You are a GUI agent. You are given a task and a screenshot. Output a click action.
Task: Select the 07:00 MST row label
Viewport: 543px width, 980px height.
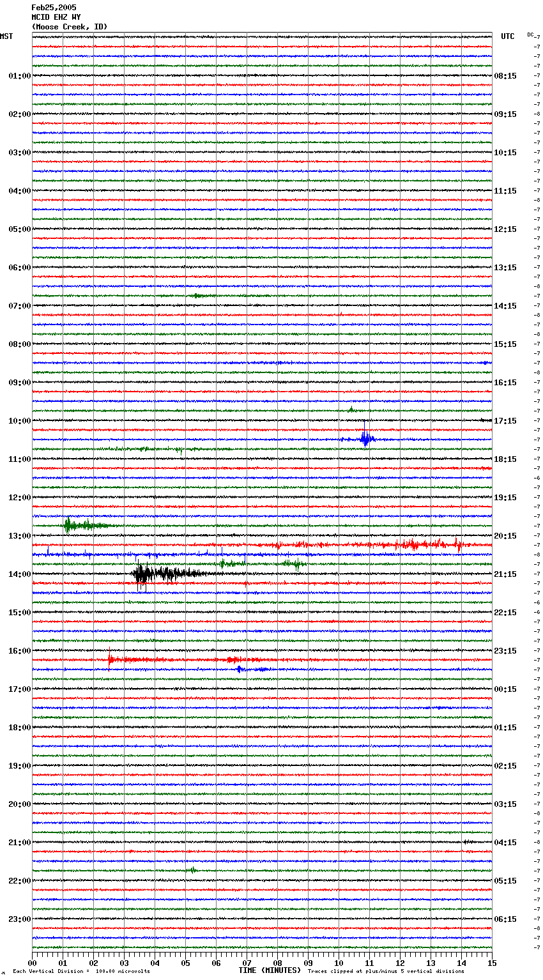point(20,306)
